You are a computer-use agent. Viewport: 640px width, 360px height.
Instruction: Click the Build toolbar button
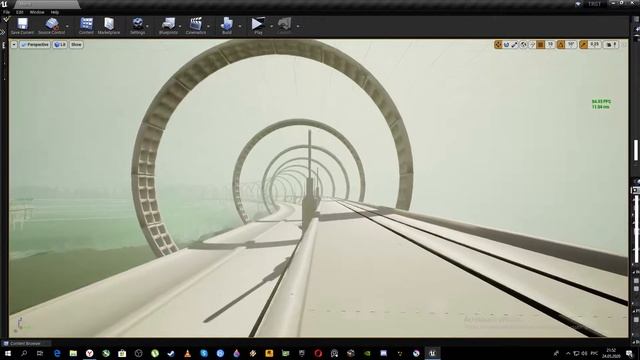227,26
